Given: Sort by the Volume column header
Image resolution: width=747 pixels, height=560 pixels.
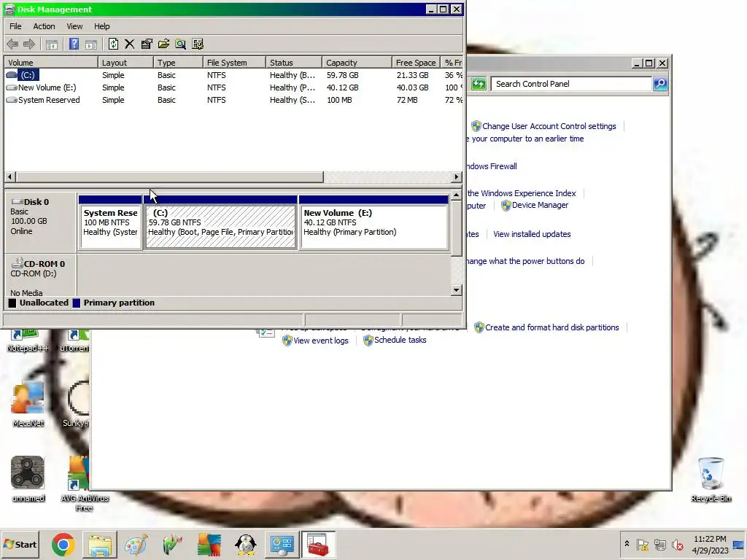Looking at the screenshot, I should pos(51,63).
